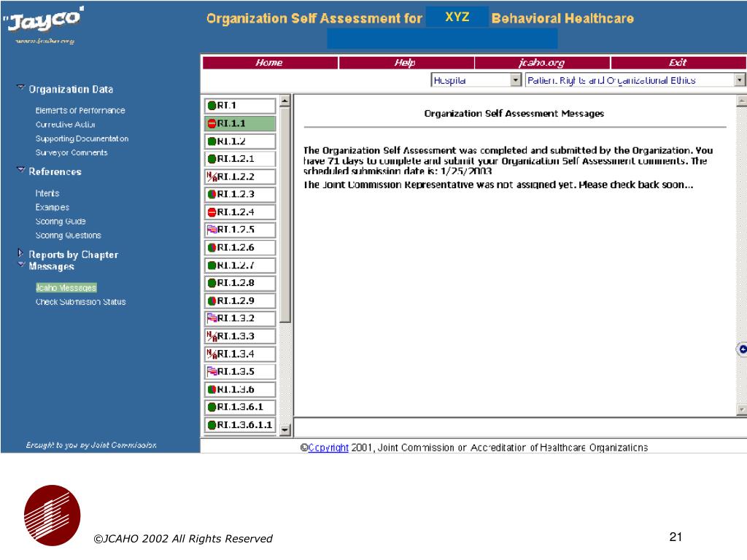
Task: Open Examples reference
Action: [x=53, y=208]
